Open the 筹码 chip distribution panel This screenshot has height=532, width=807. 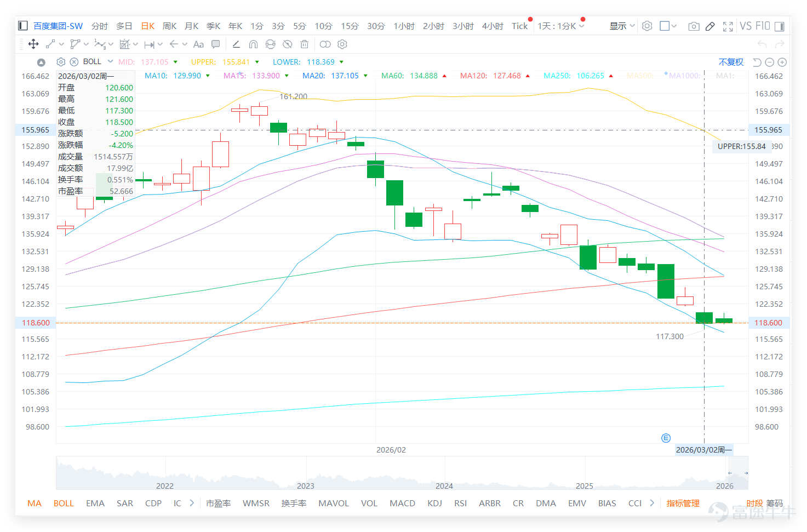click(774, 503)
